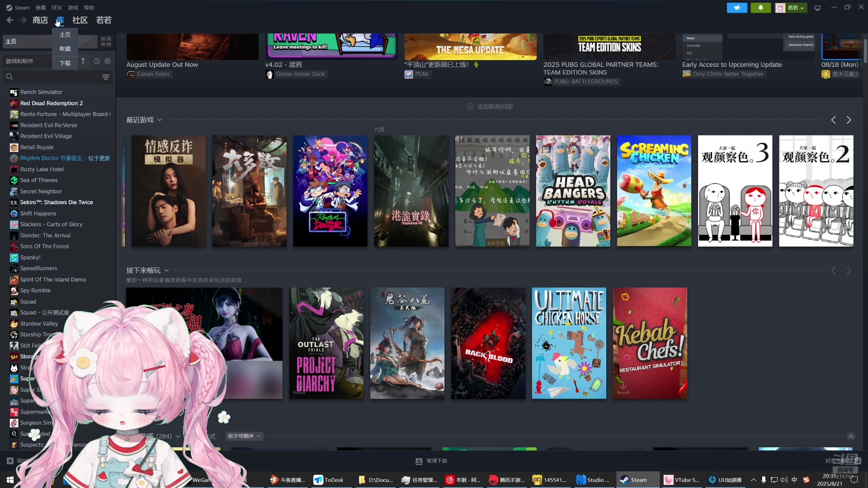Select 下载 in the library dropdown menu
The width and height of the screenshot is (868, 488).
pos(65,63)
